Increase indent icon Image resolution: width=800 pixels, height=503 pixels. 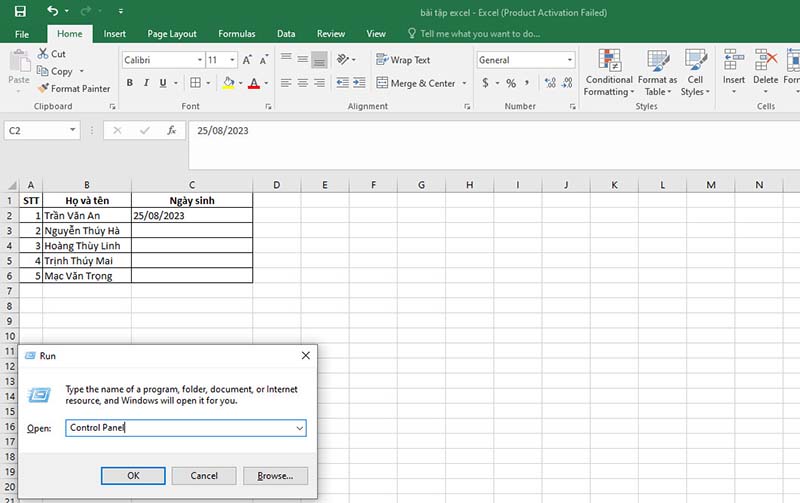[359, 83]
